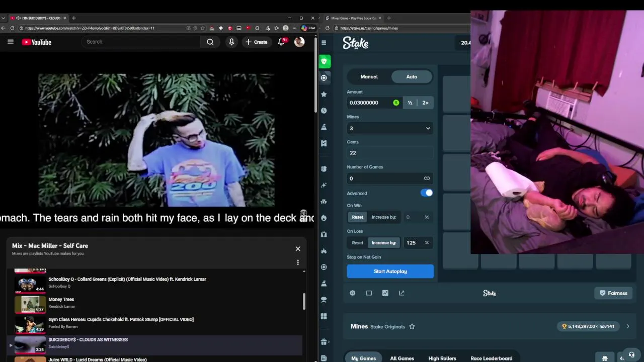Switch to Auto betting mode
This screenshot has width=644, height=362.
point(412,76)
